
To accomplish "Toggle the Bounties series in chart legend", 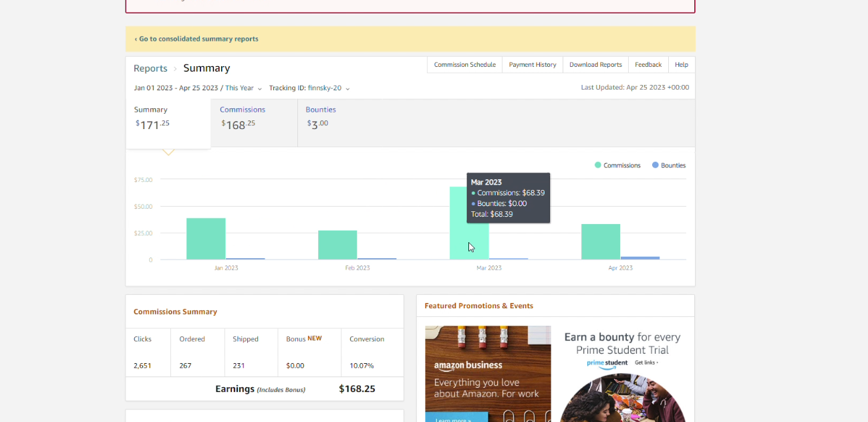I will tap(669, 165).
